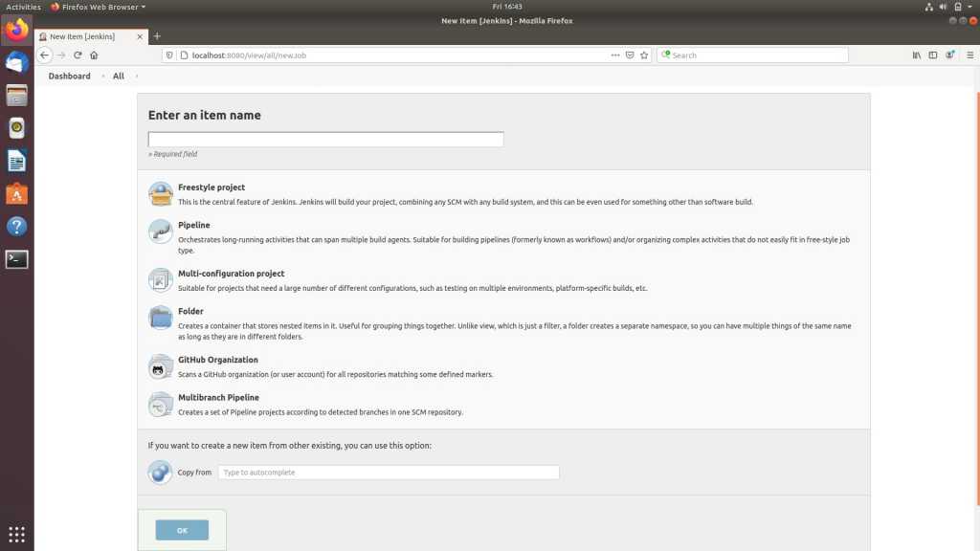The width and height of the screenshot is (980, 551).
Task: Select the Folder item type
Action: [x=190, y=311]
